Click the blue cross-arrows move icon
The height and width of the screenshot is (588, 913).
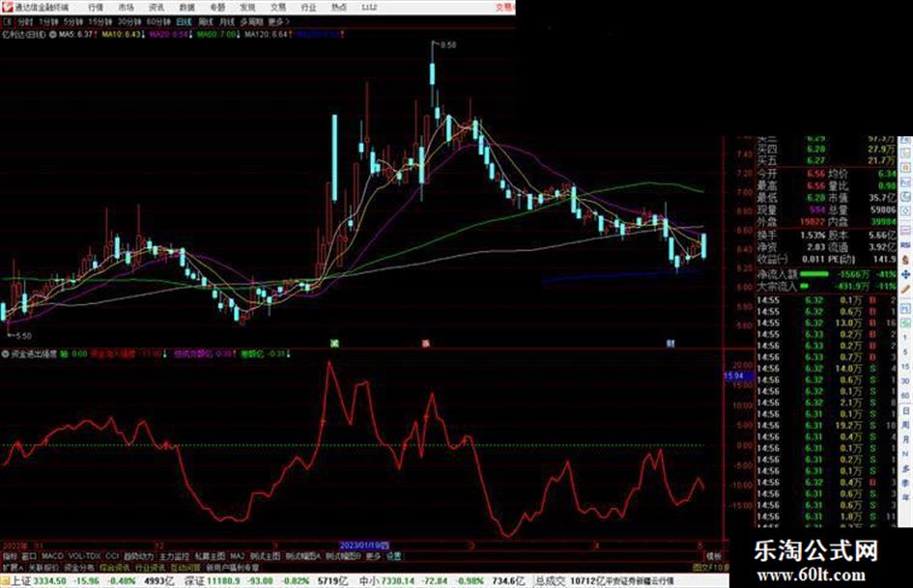click(x=905, y=274)
